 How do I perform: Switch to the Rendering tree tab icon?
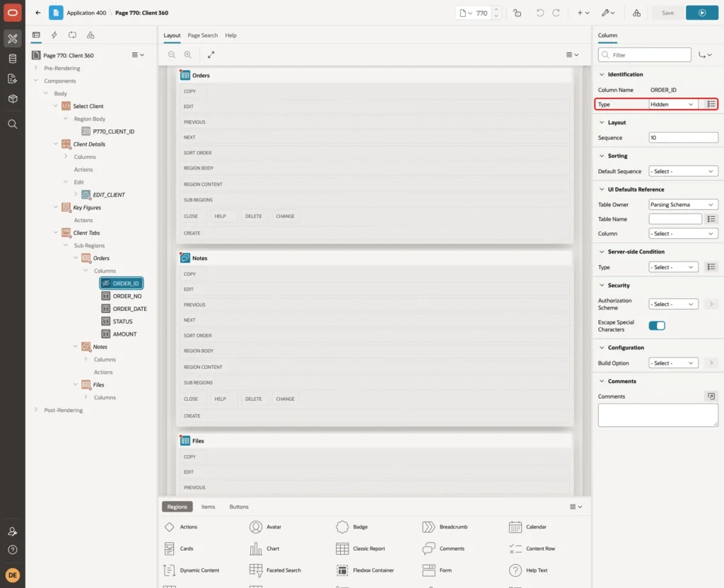coord(36,35)
